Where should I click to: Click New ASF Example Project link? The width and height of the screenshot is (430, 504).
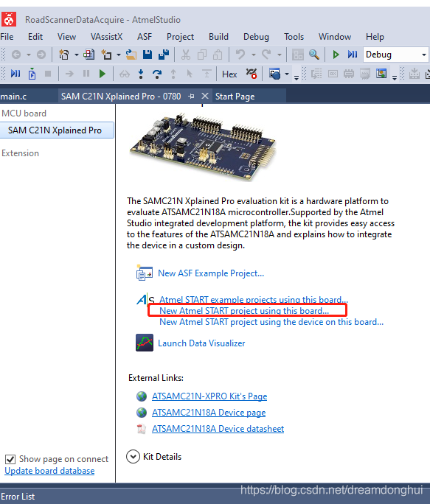coord(211,273)
